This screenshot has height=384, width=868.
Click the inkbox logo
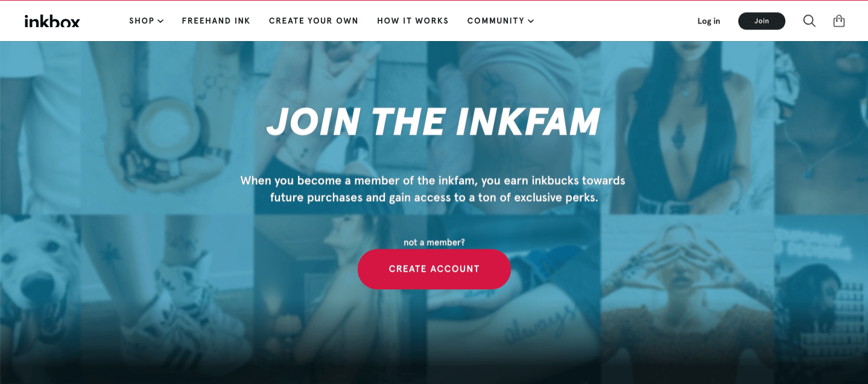(x=52, y=21)
